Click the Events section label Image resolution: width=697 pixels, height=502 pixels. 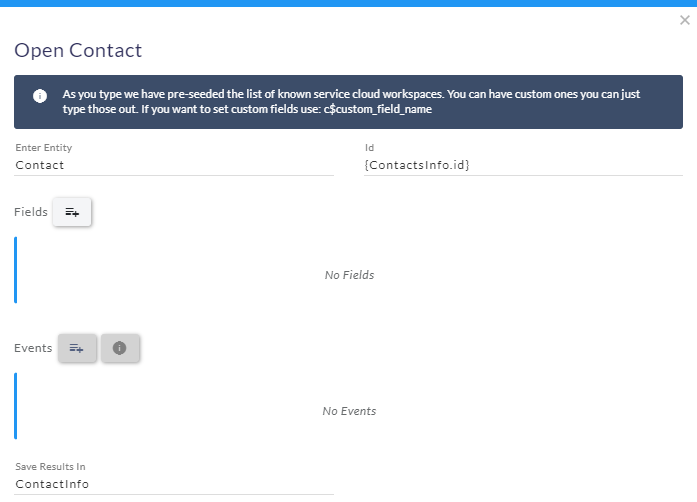coord(33,348)
